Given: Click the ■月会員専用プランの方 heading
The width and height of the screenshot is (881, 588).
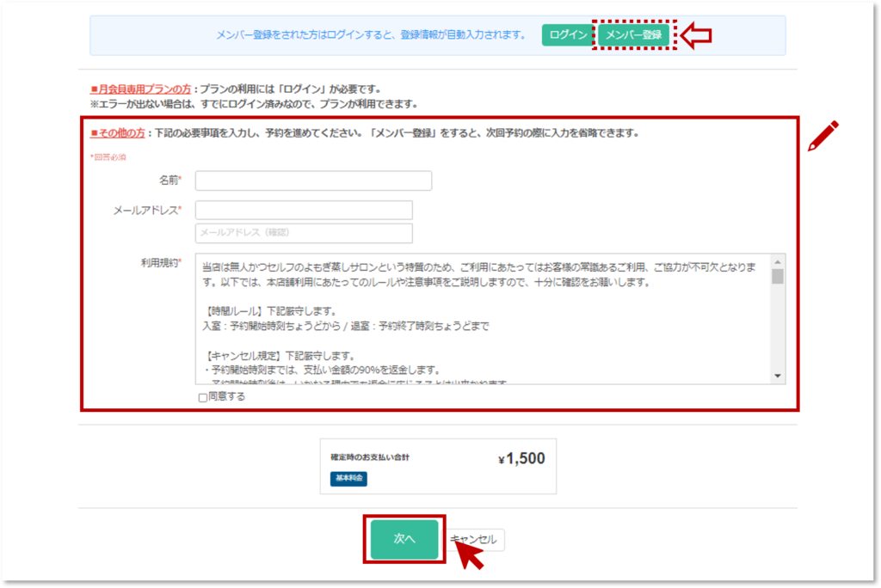Looking at the screenshot, I should click(x=140, y=89).
